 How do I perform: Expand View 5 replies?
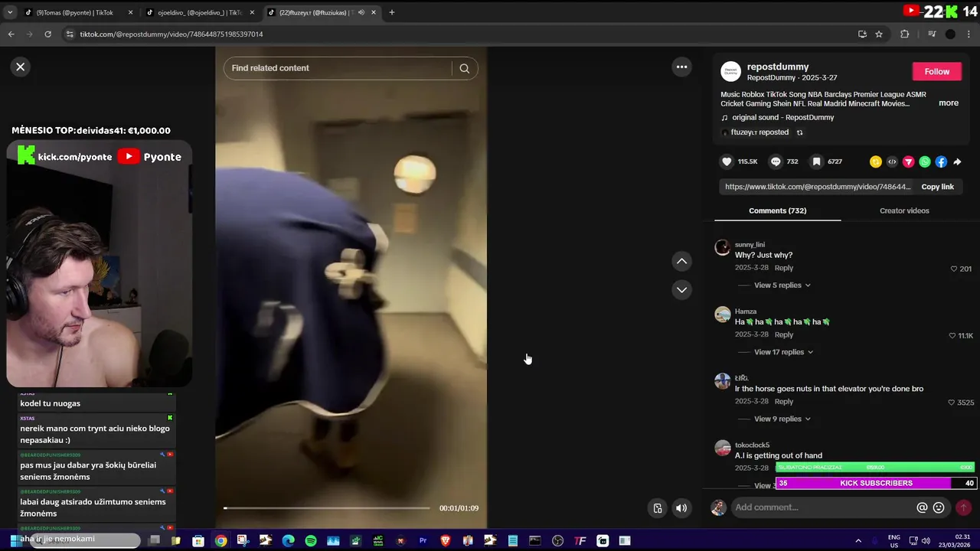pyautogui.click(x=782, y=285)
